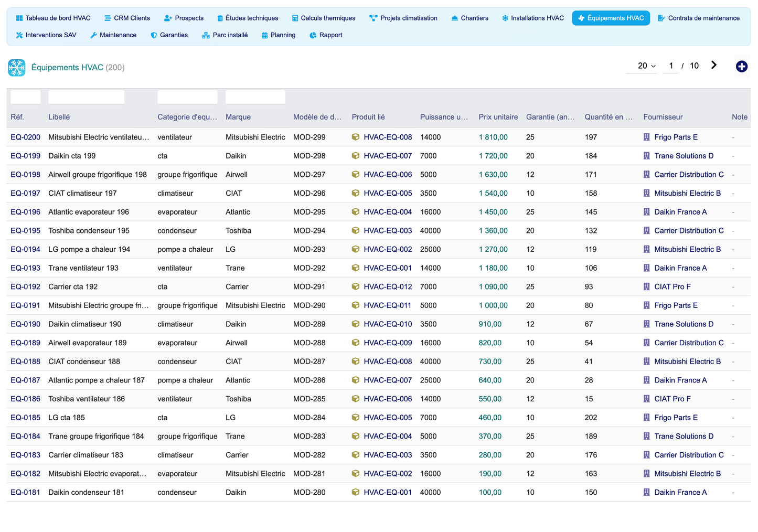Open Maintenance wrench menu item
Image resolution: width=758 pixels, height=532 pixels.
pos(113,35)
